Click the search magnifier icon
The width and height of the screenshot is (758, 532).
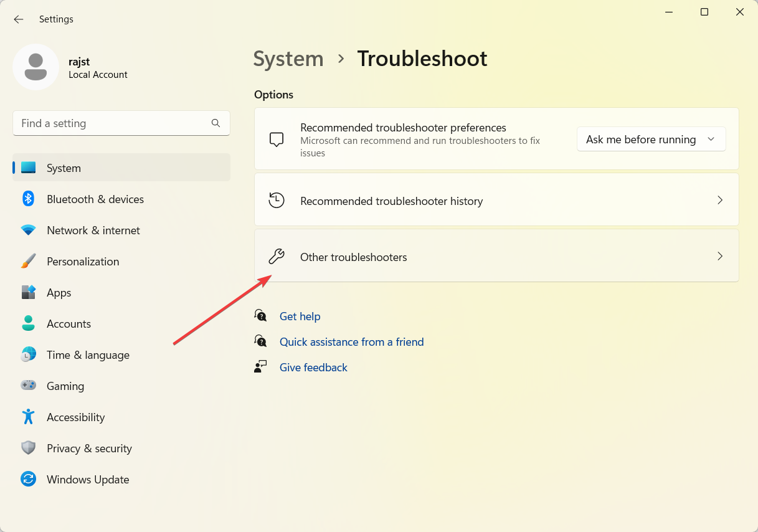tap(216, 123)
